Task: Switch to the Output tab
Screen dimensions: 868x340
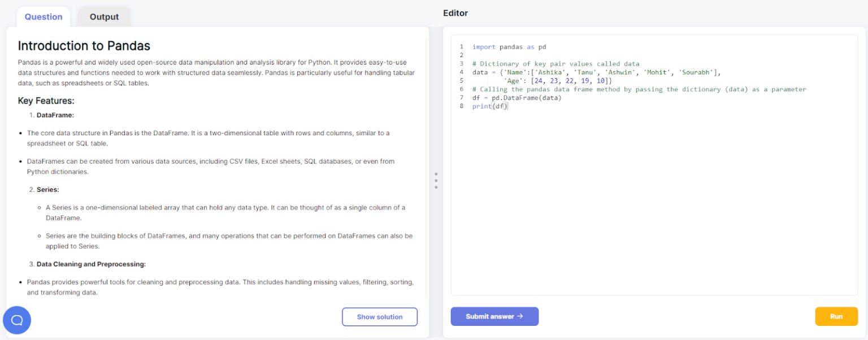Action: click(104, 16)
